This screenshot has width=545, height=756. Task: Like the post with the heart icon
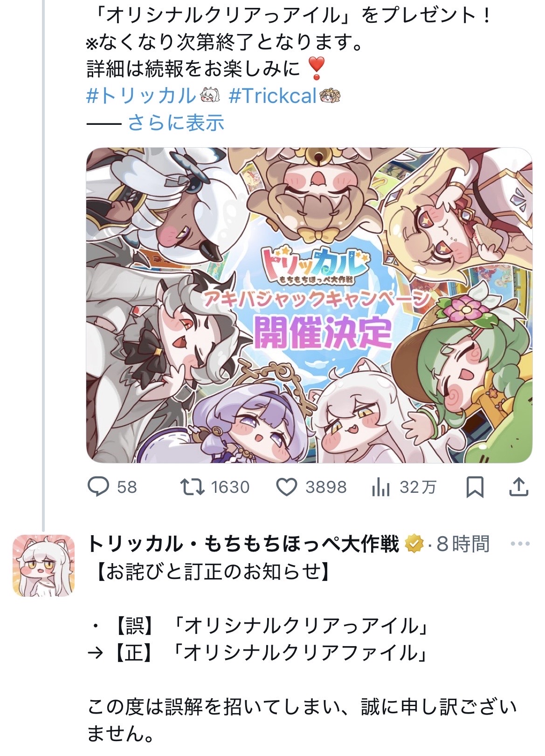(x=287, y=487)
